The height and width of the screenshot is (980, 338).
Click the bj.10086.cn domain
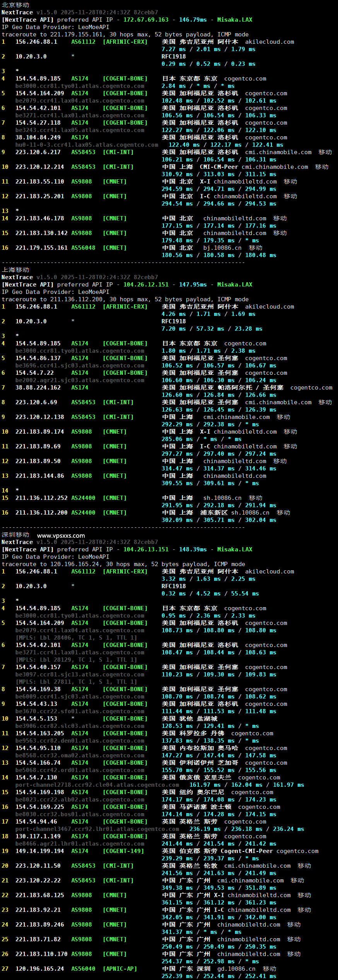[x=222, y=248]
